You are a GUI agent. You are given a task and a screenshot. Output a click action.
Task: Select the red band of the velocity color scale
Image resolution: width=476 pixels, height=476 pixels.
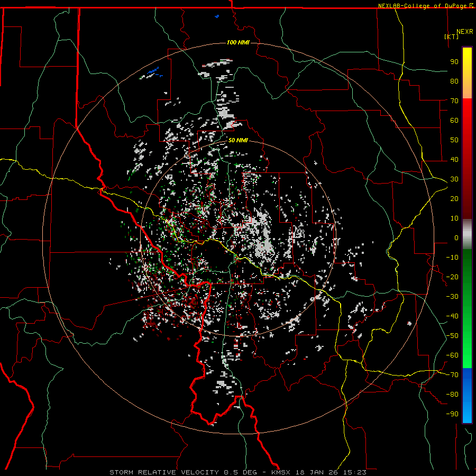coord(467,159)
